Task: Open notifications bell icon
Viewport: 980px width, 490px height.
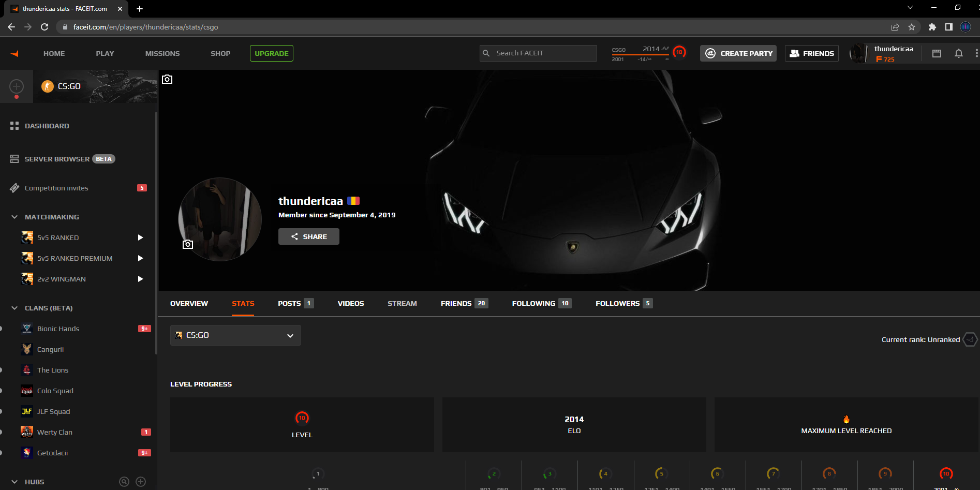Action: (x=958, y=53)
